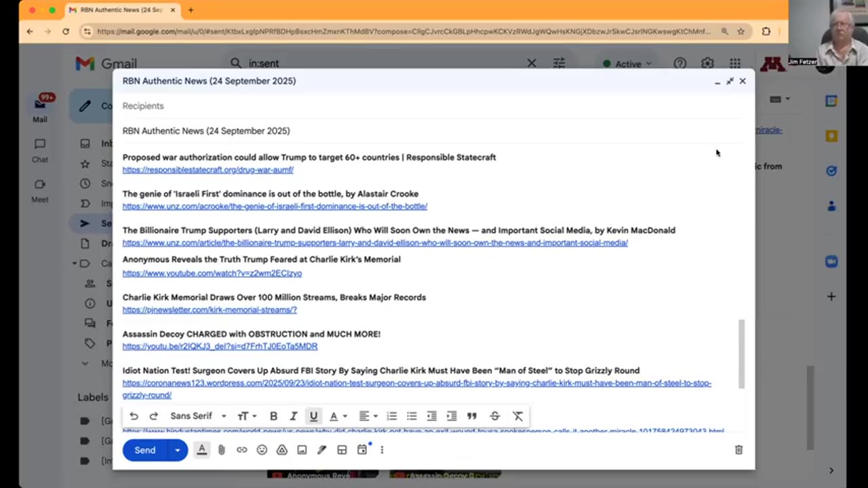Open Gmail support help icon

click(x=679, y=63)
